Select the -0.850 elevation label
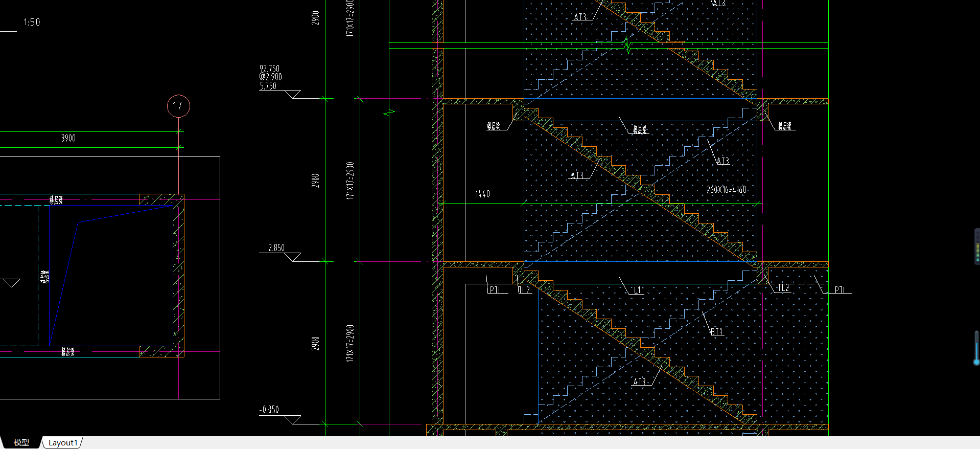 click(x=269, y=410)
